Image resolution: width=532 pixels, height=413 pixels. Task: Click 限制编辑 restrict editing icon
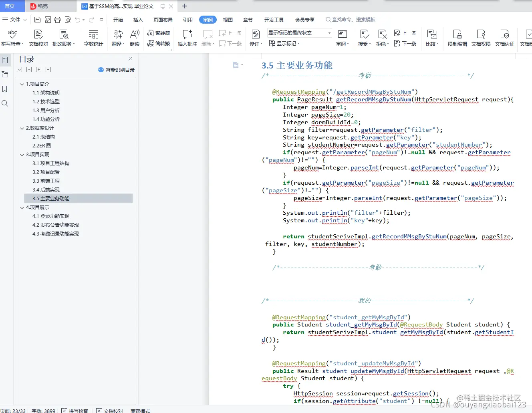pyautogui.click(x=457, y=38)
